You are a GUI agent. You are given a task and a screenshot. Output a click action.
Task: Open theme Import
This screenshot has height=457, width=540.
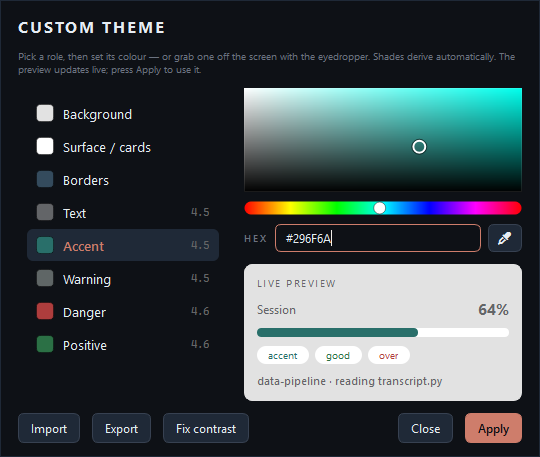tap(49, 428)
